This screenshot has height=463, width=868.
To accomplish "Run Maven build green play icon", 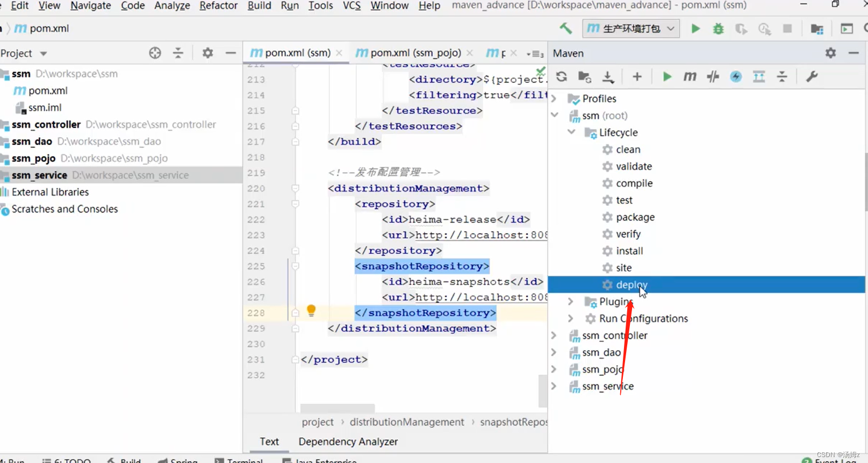I will tap(667, 77).
